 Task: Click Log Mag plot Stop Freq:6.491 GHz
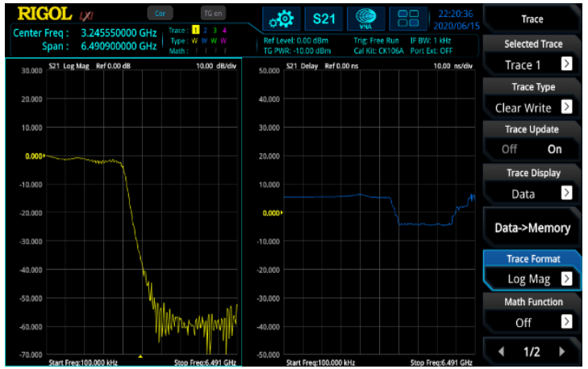coord(205,363)
